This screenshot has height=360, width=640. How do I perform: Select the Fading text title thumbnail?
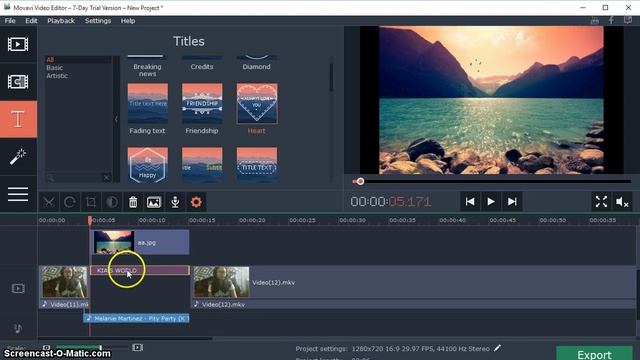[x=148, y=103]
